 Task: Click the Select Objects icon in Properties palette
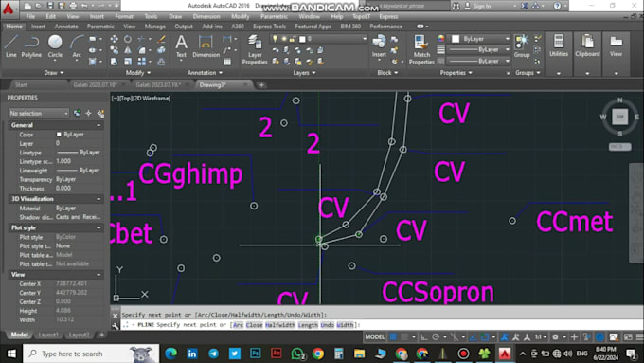88,113
